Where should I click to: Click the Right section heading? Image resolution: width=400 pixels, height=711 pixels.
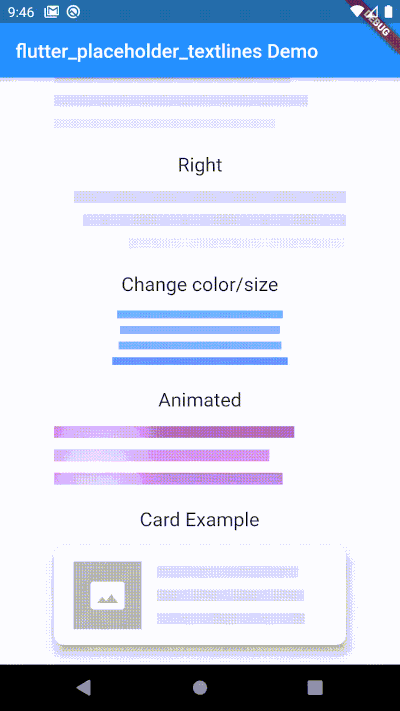200,165
